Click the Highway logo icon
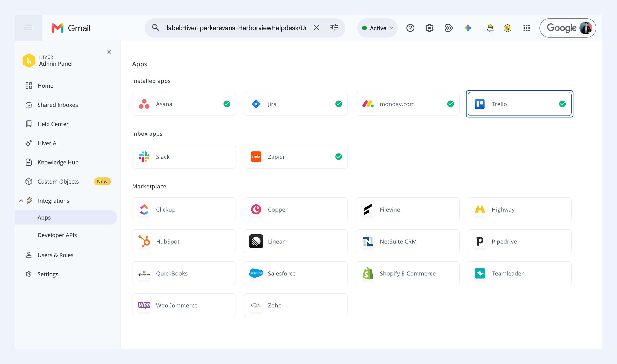Viewport: 617px width, 364px height. (480, 210)
